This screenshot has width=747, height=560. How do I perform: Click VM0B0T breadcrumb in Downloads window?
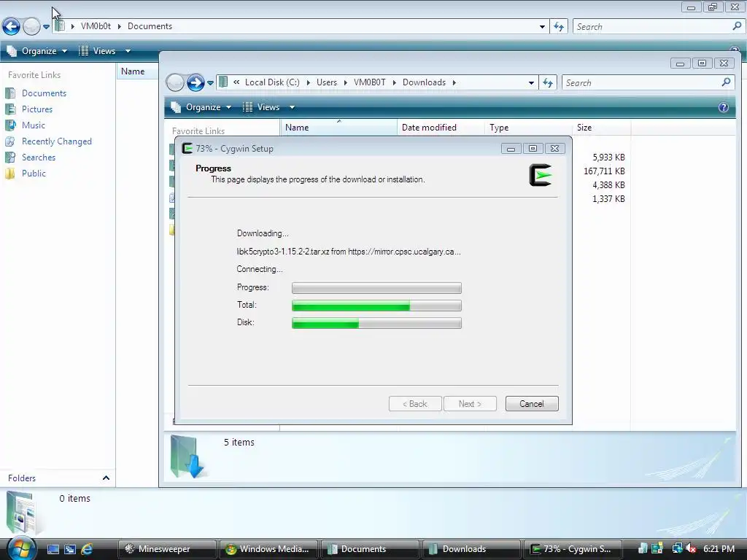(x=369, y=82)
